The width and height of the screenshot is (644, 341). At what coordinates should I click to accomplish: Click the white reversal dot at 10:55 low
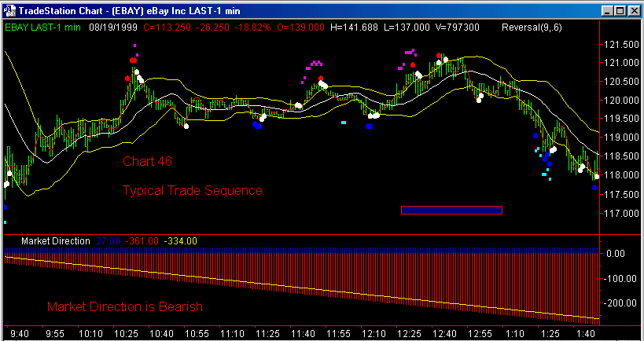coord(186,126)
